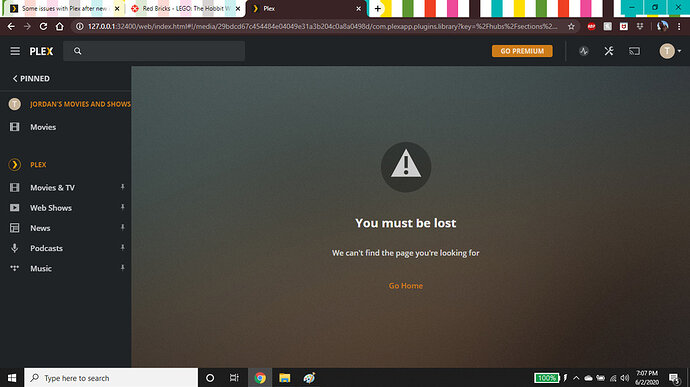690x387 pixels.
Task: Collapse the PINNED sidebar section
Action: click(31, 78)
